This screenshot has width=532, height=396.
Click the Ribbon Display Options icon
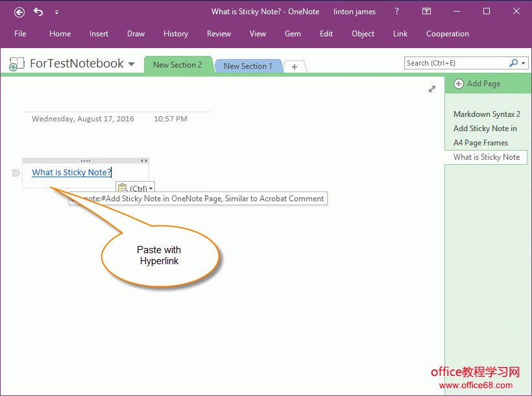(x=426, y=12)
